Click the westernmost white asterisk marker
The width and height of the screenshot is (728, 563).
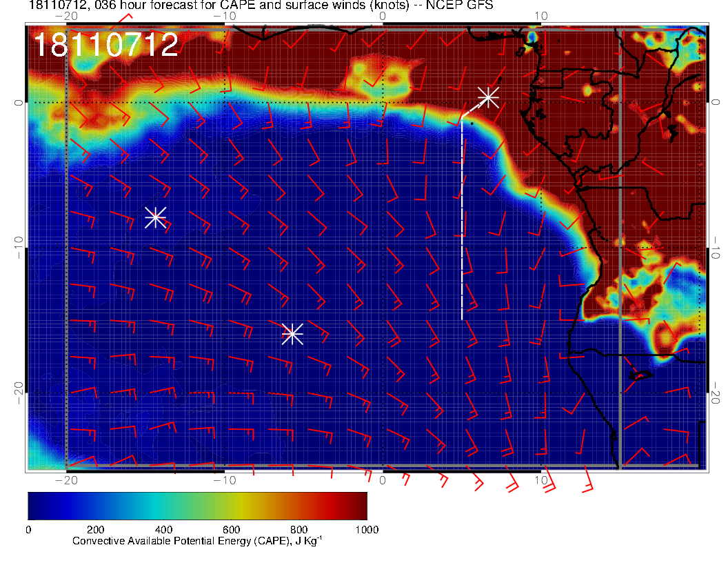pyautogui.click(x=155, y=217)
